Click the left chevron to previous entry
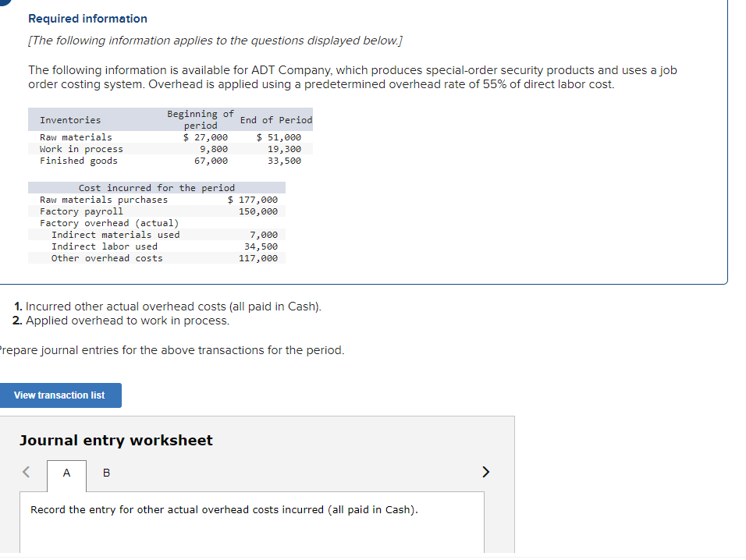This screenshot has width=746, height=560. click(24, 472)
